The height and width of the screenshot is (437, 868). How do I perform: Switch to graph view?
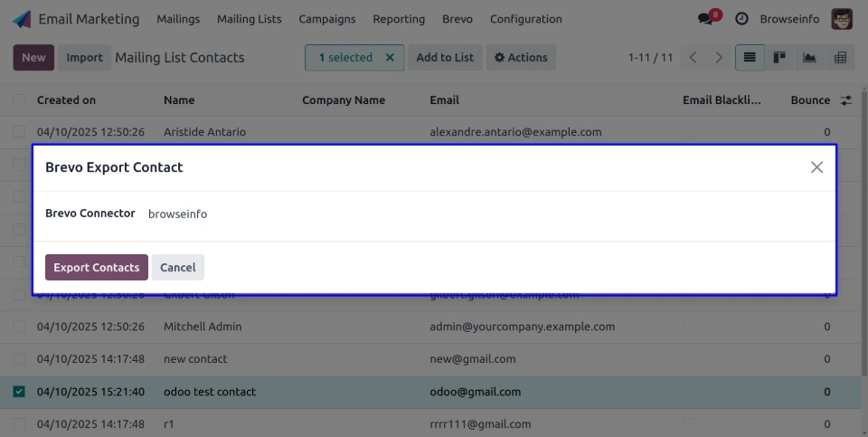pos(809,58)
